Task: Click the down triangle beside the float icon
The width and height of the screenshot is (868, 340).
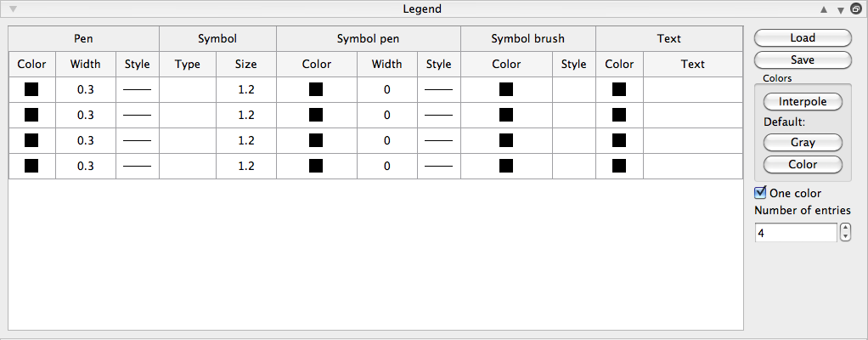Action: tap(840, 10)
